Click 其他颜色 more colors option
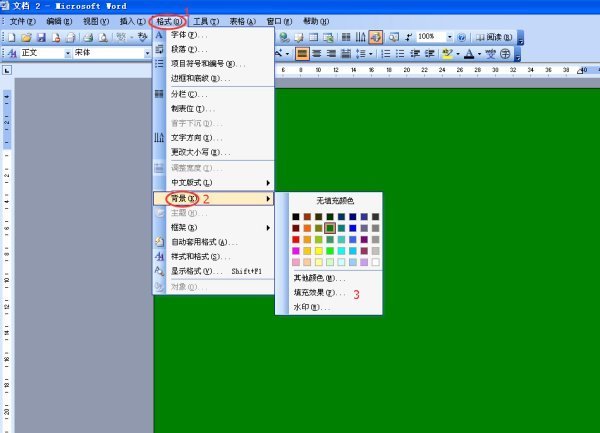Image resolution: width=600 pixels, height=433 pixels. [318, 278]
